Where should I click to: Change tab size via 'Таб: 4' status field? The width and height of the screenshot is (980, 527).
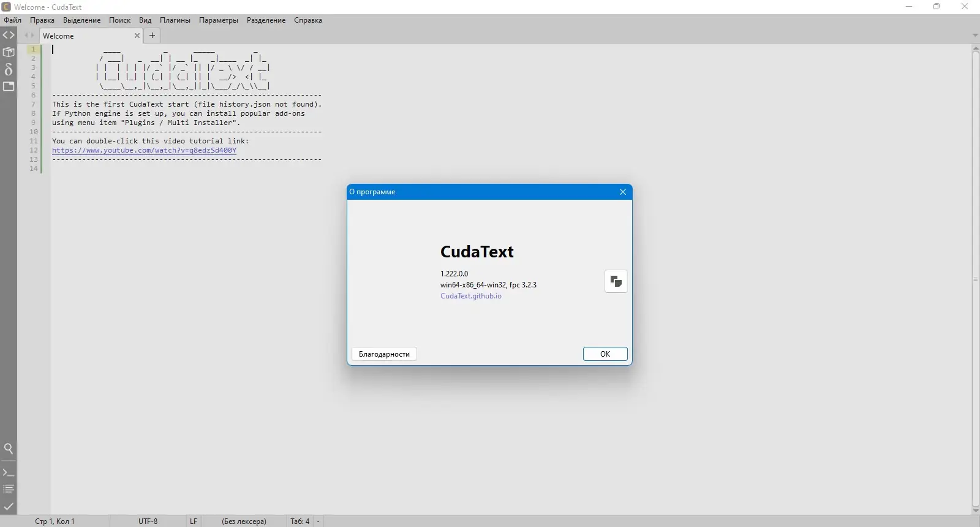tap(300, 521)
